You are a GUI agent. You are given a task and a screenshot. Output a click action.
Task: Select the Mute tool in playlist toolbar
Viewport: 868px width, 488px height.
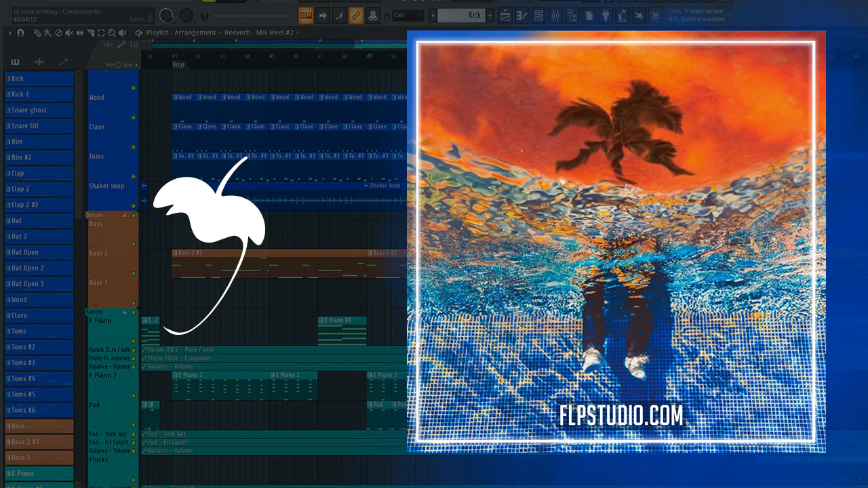(69, 33)
